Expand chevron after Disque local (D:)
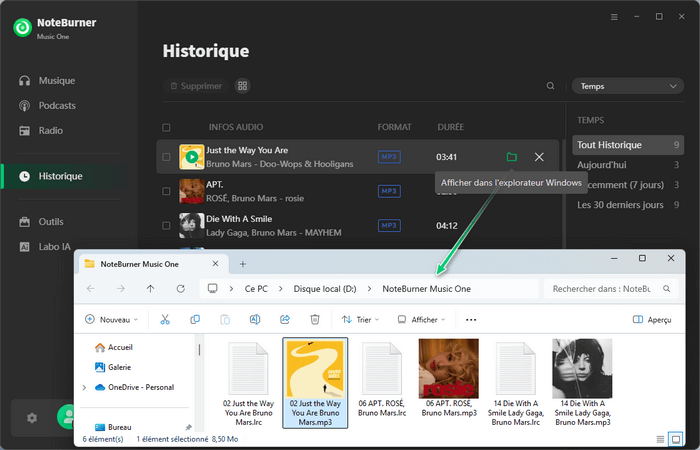The width and height of the screenshot is (700, 450). click(x=369, y=289)
